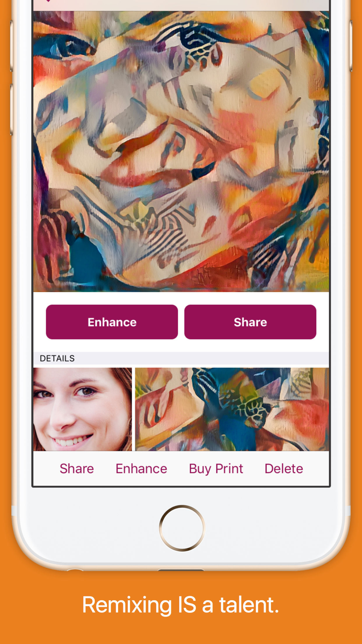Tap the blue turtle shape in style thumbnail
Screen dimensions: 362x644
[x=232, y=402]
